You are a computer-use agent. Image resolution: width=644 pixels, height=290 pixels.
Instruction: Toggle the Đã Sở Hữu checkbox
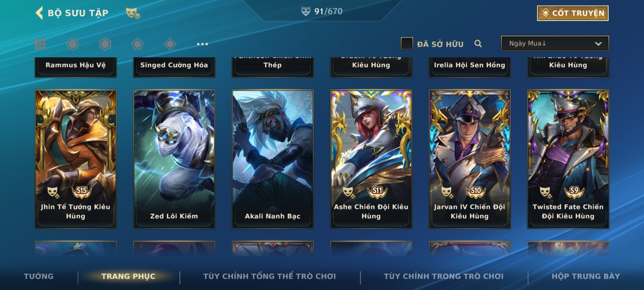coord(407,44)
